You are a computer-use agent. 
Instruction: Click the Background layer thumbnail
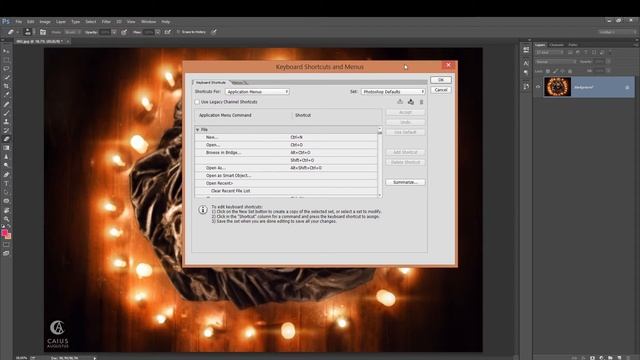coord(558,87)
